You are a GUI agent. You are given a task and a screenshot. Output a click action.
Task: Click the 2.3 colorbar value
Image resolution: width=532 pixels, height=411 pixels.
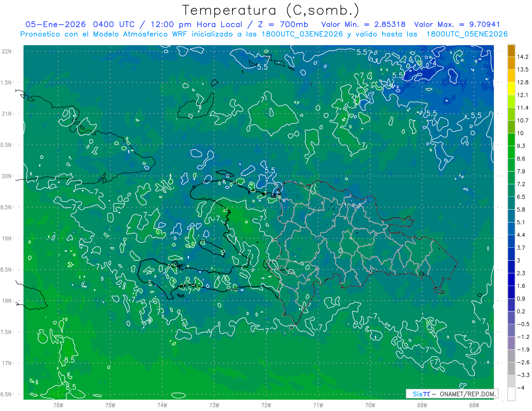521,273
